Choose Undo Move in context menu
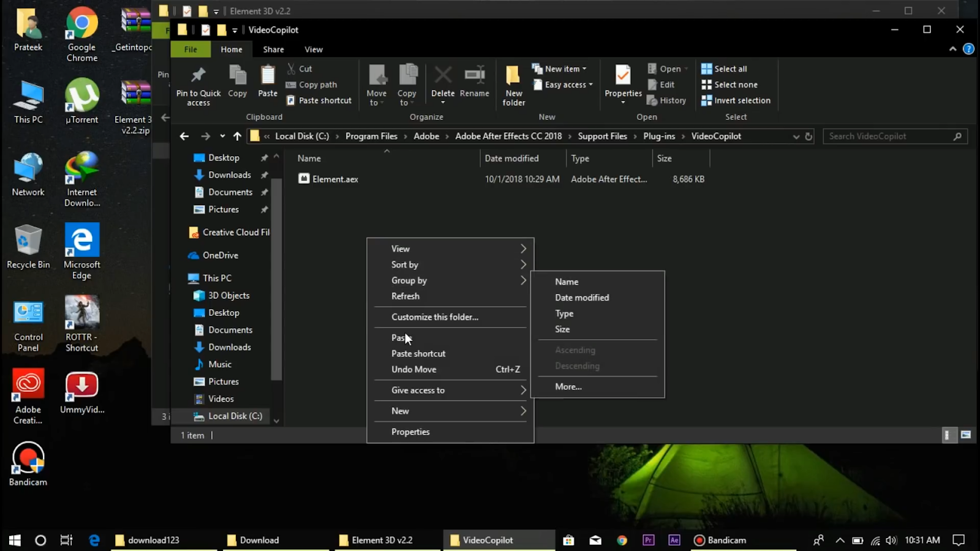The image size is (980, 551). 451,369
